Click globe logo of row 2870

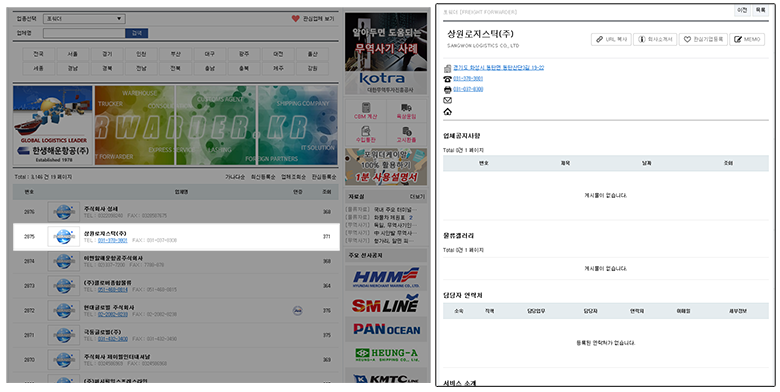tap(64, 360)
